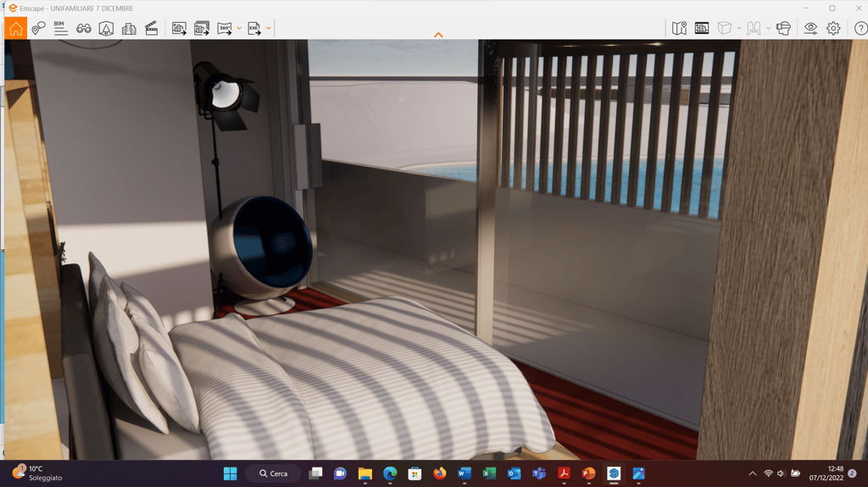Viewport: 868px width, 487px height.
Task: Export a 360° mono panorama
Action: tap(224, 28)
